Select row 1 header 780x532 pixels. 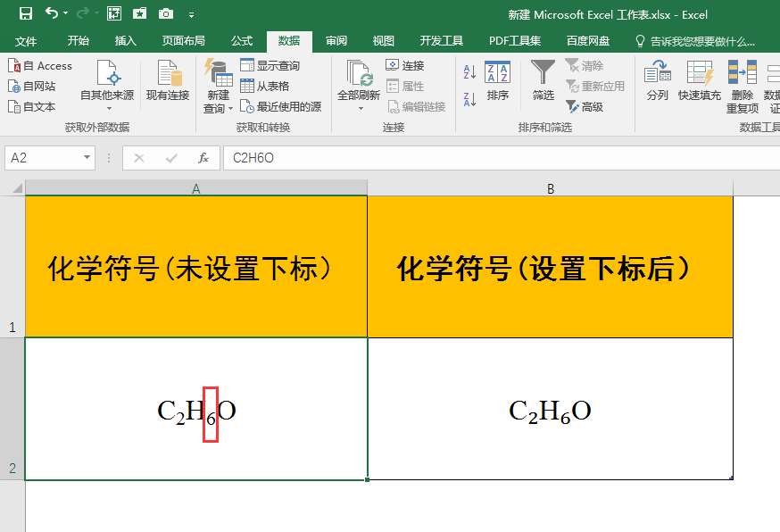click(12, 267)
